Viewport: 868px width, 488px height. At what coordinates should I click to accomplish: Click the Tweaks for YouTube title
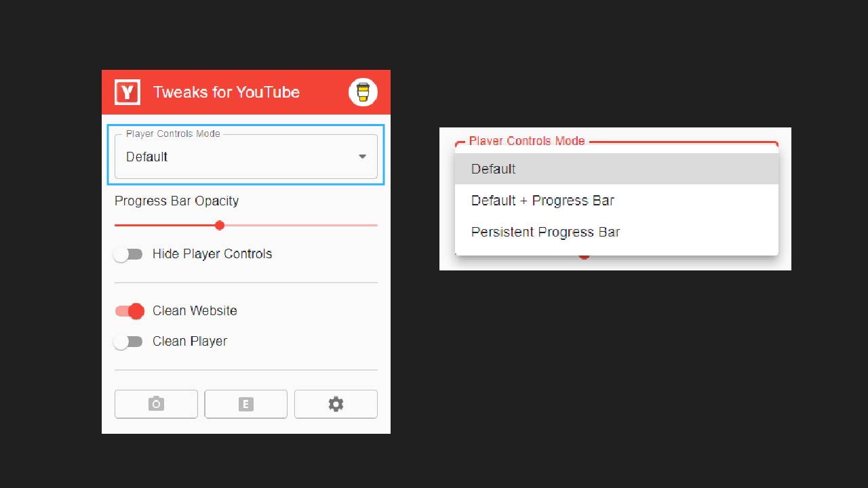(x=226, y=92)
